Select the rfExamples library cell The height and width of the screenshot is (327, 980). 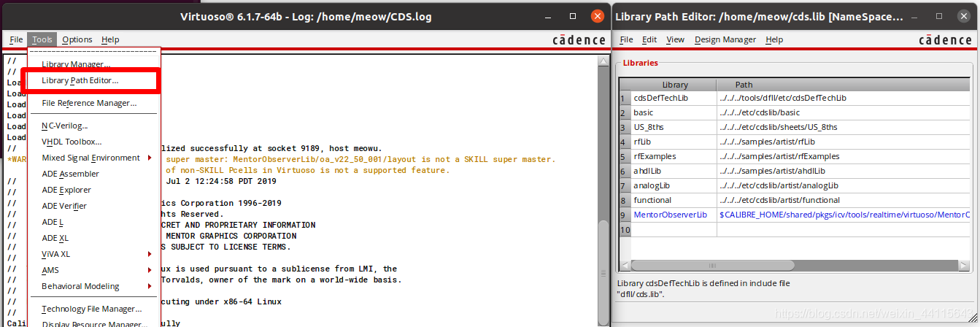[674, 156]
